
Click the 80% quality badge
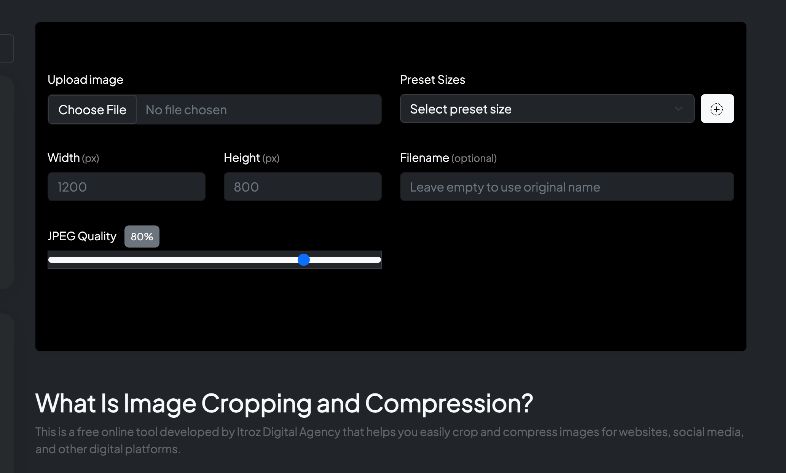(142, 237)
